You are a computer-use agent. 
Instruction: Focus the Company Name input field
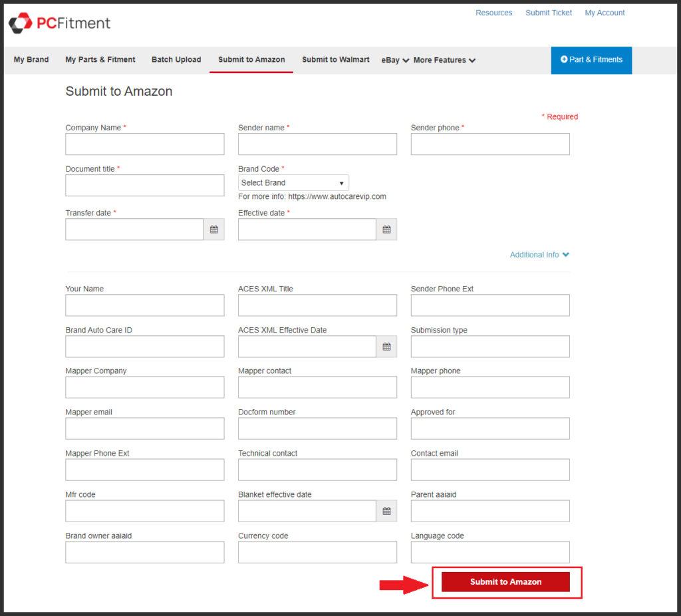coord(145,144)
